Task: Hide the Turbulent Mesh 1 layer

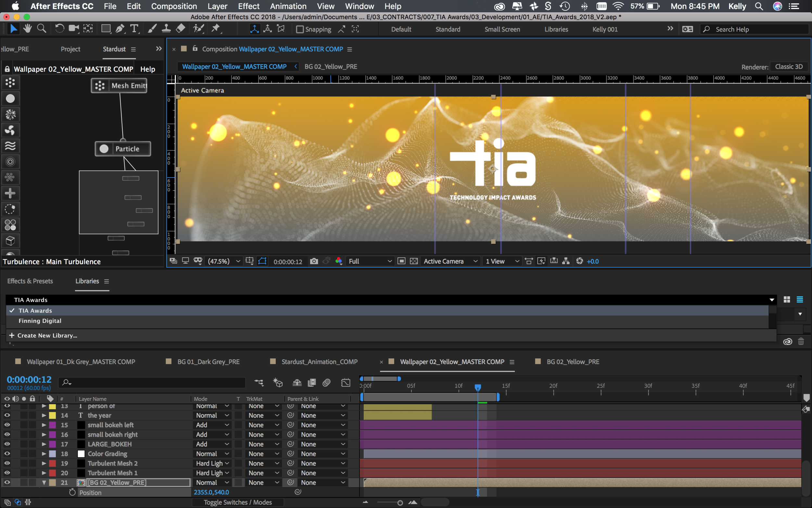Action: point(7,473)
